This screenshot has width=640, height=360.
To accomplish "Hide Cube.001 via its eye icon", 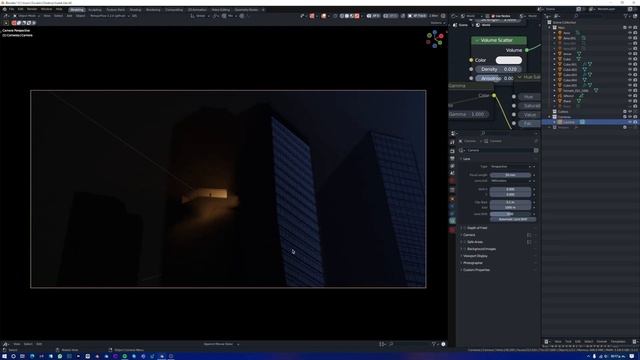I will coord(630,64).
